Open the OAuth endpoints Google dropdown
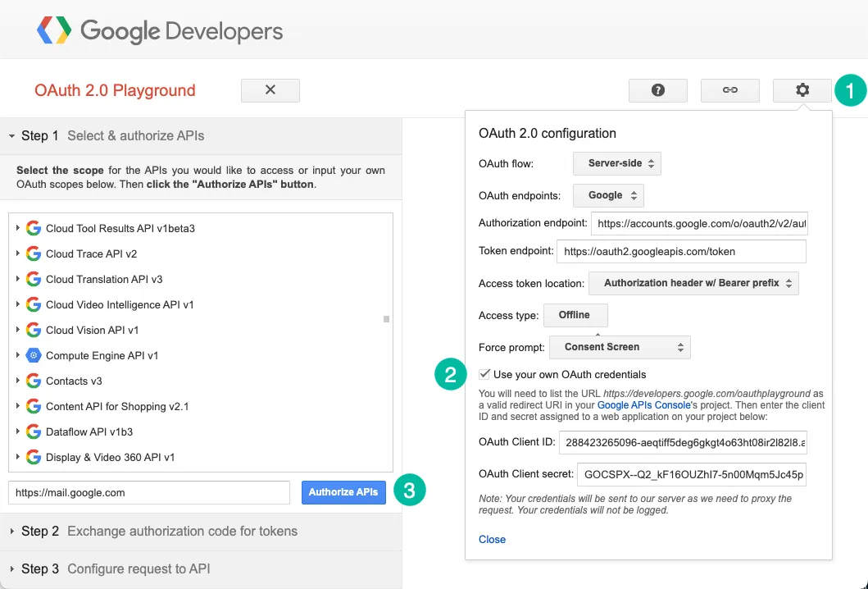This screenshot has width=868, height=589. [x=607, y=195]
